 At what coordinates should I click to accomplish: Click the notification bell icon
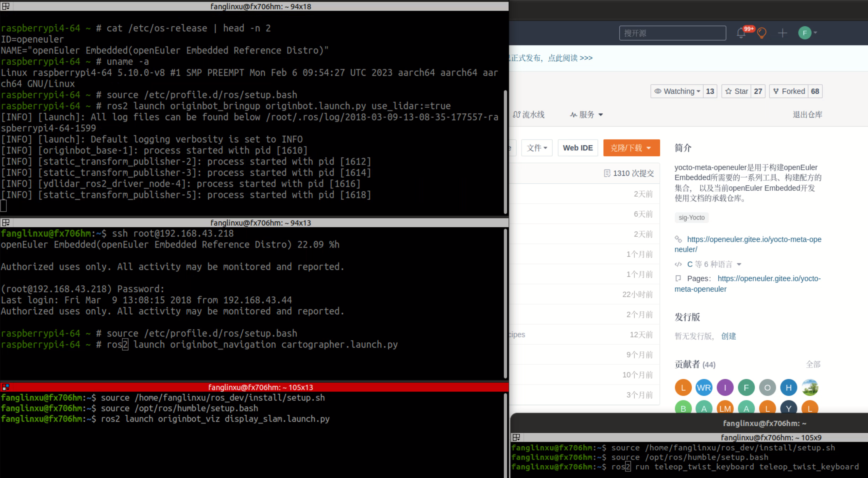tap(741, 33)
